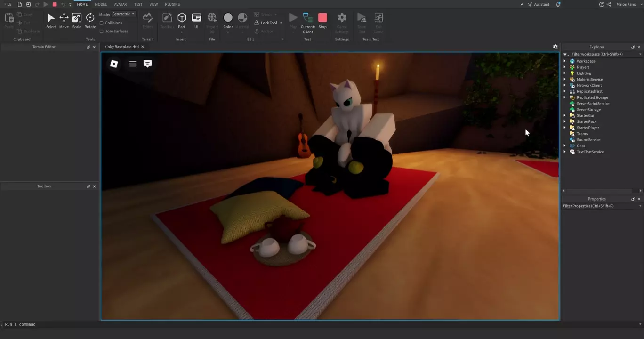Open the Mode Geometric dropdown

tap(123, 14)
